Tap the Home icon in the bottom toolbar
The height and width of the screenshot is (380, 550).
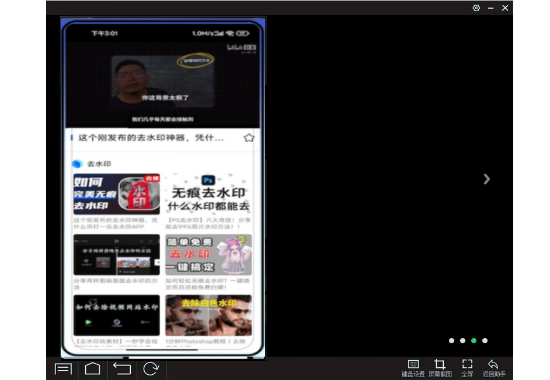pos(93,369)
